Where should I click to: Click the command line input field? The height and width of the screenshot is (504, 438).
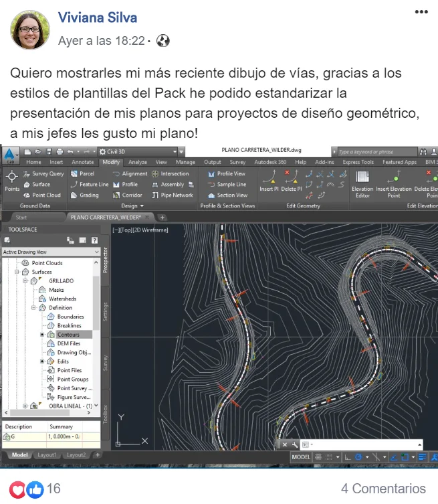[x=362, y=444]
